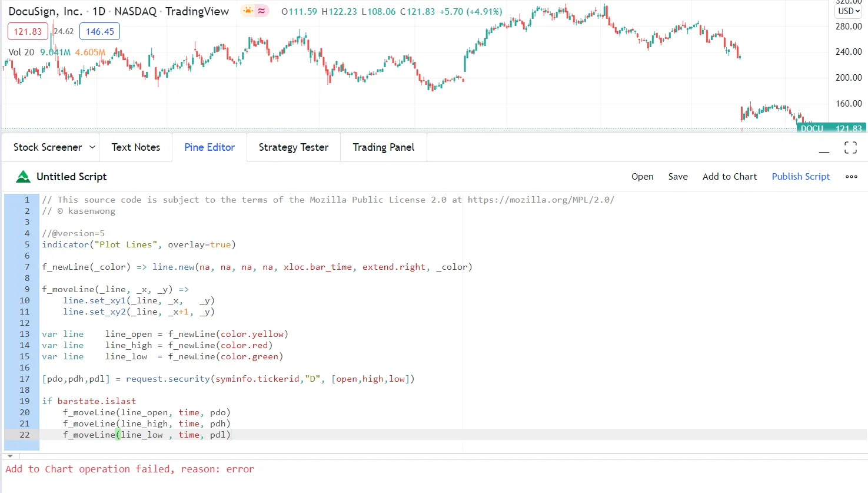Click the Vol 20 indicator label
The image size is (868, 493).
pyautogui.click(x=21, y=52)
